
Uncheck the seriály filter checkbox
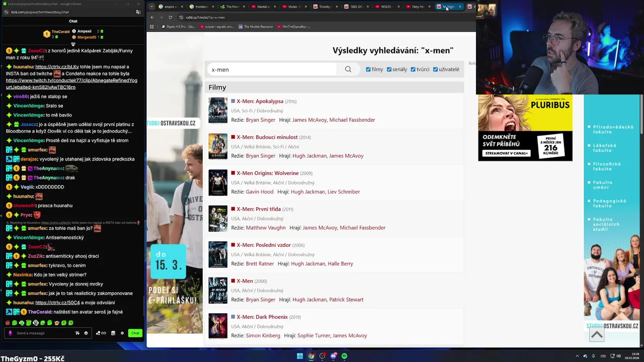point(389,69)
